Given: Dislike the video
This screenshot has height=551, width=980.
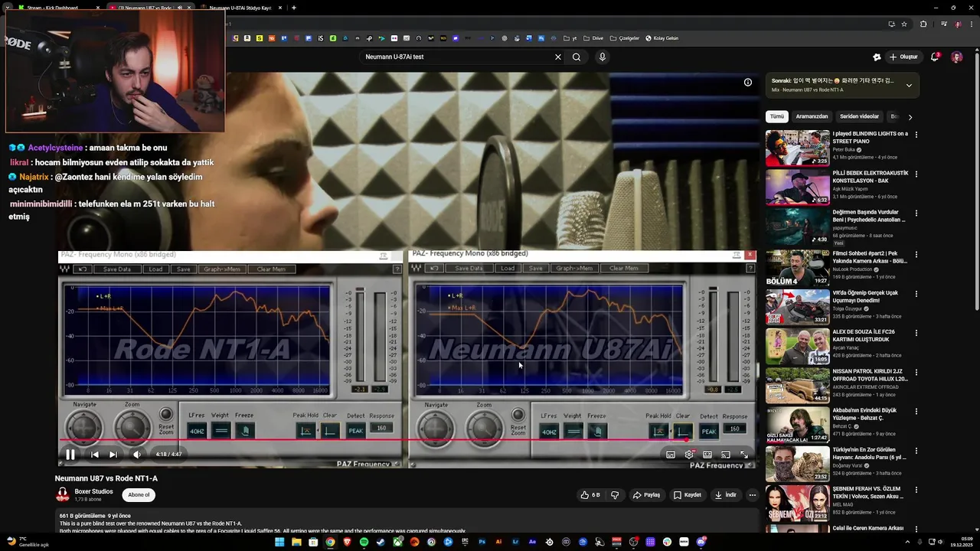Looking at the screenshot, I should tap(615, 495).
